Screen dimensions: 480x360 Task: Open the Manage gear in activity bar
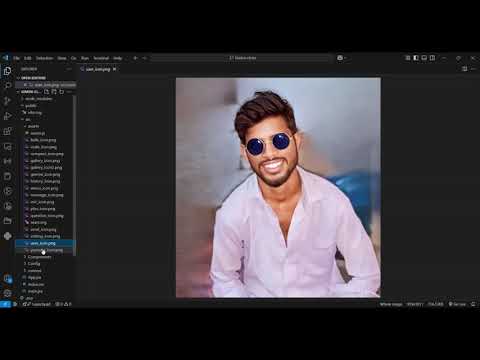pos(7,293)
